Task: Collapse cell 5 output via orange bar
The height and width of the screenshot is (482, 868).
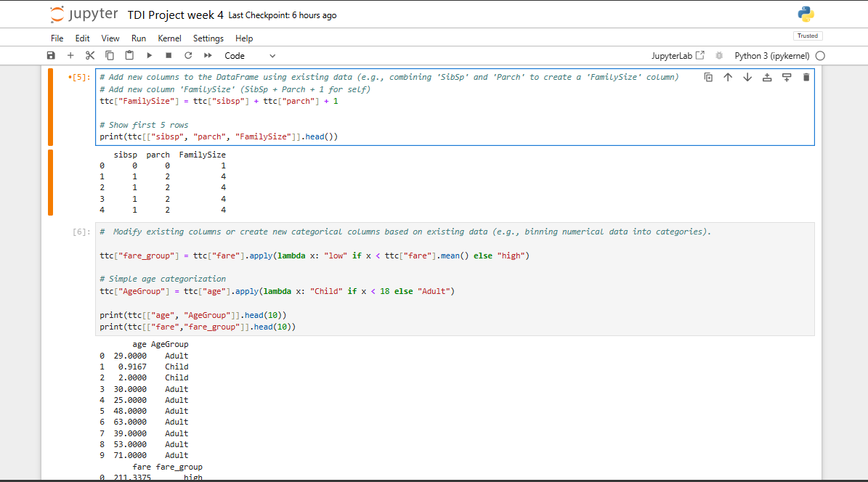Action: pyautogui.click(x=50, y=183)
